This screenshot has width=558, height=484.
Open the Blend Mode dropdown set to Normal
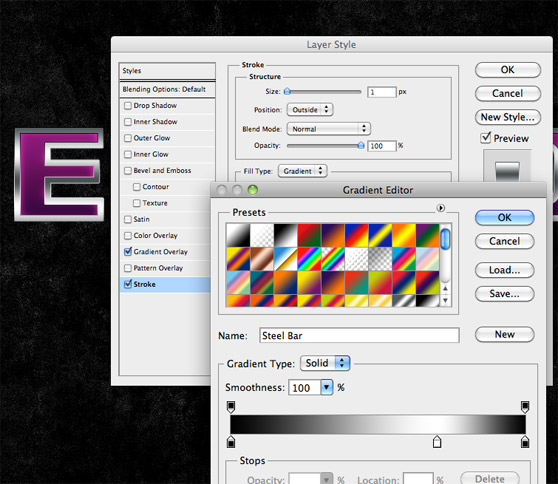[x=329, y=129]
